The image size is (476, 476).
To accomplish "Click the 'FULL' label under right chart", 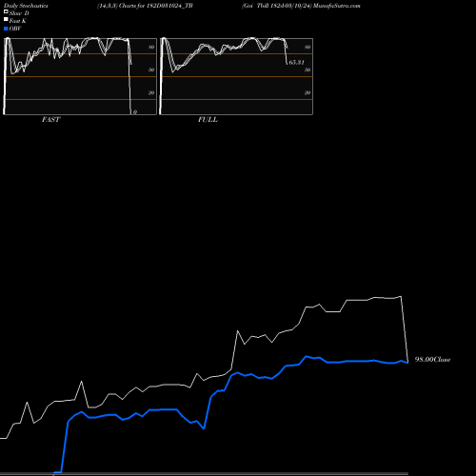I will coord(208,120).
